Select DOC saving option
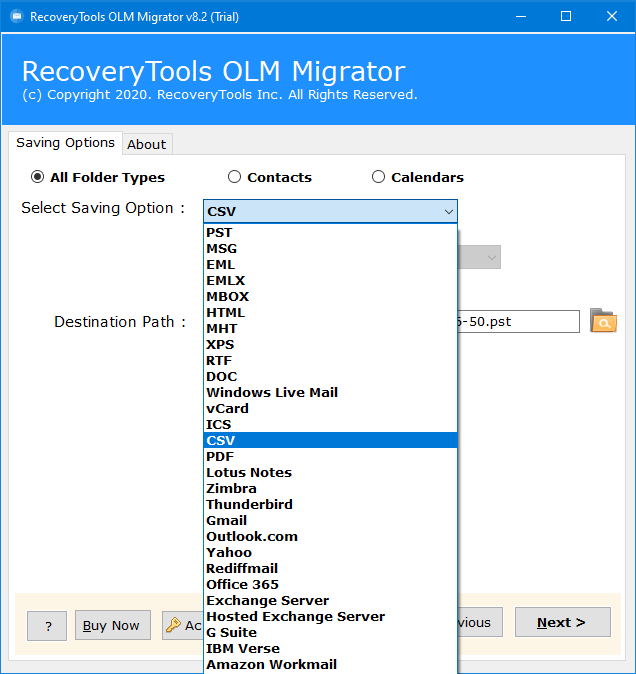 point(330,376)
